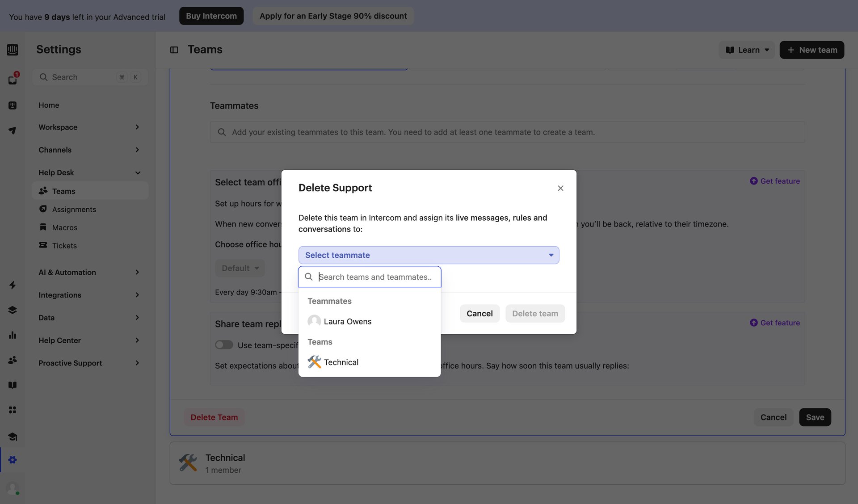Open the Default office hours dropdown
Viewport: 858px width, 504px height.
[240, 268]
